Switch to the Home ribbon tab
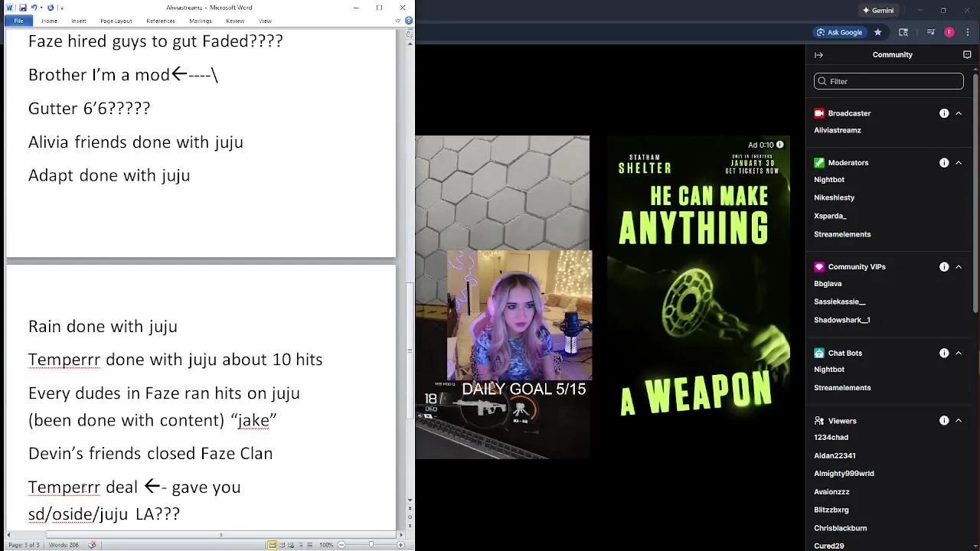The width and height of the screenshot is (980, 551). tap(49, 21)
